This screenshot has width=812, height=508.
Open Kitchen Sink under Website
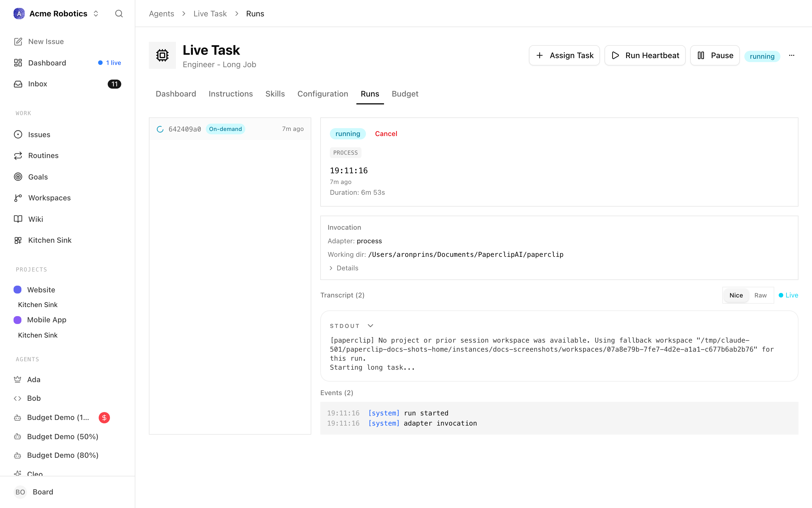coord(37,305)
